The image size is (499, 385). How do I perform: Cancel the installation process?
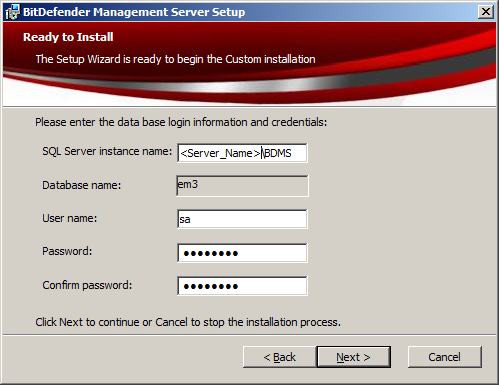pos(445,357)
